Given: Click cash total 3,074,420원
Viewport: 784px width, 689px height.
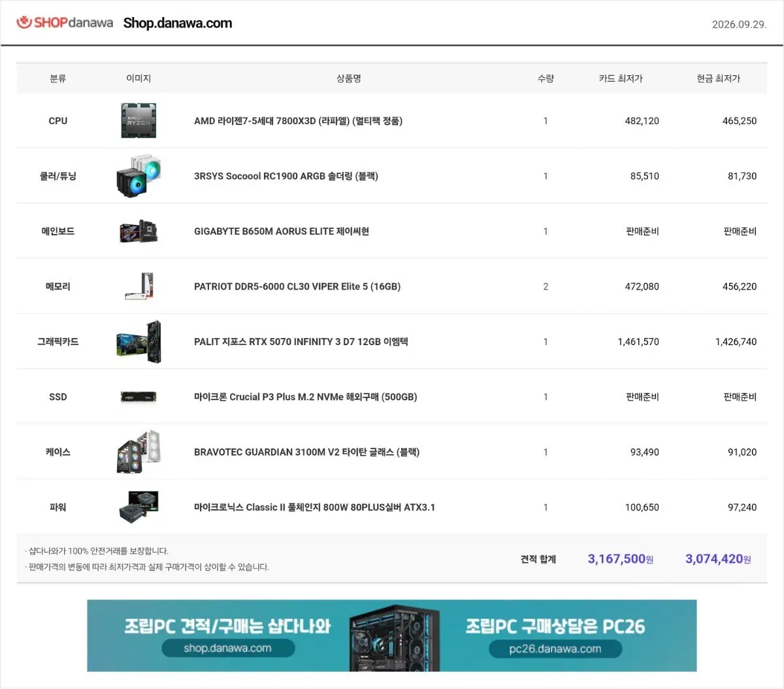Looking at the screenshot, I should (x=718, y=559).
